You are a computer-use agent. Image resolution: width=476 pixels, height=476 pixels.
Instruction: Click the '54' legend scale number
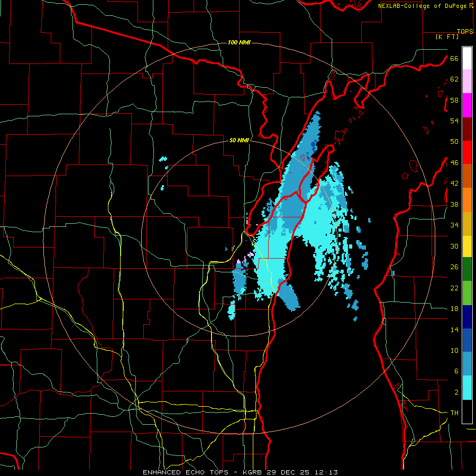pyautogui.click(x=454, y=121)
